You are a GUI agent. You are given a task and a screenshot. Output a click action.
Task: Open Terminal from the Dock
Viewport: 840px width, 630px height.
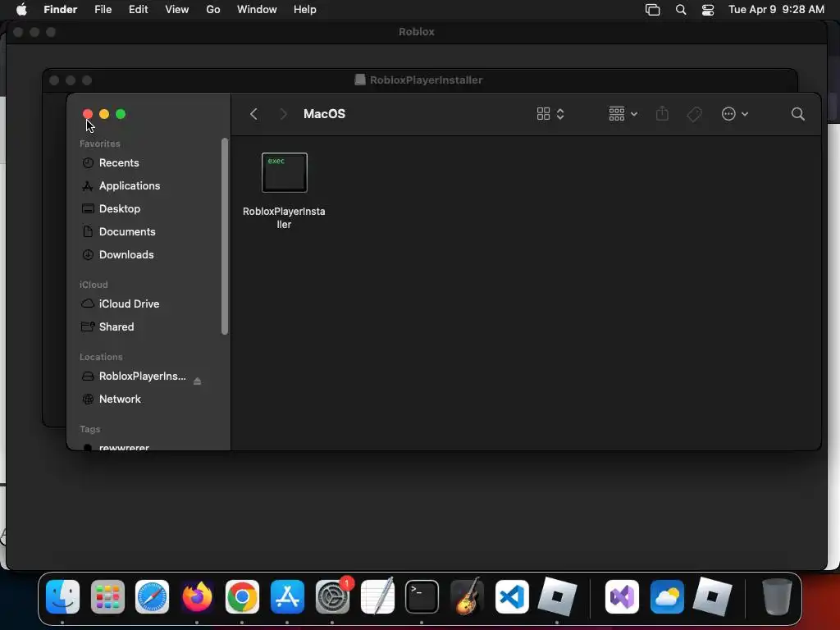pyautogui.click(x=422, y=597)
